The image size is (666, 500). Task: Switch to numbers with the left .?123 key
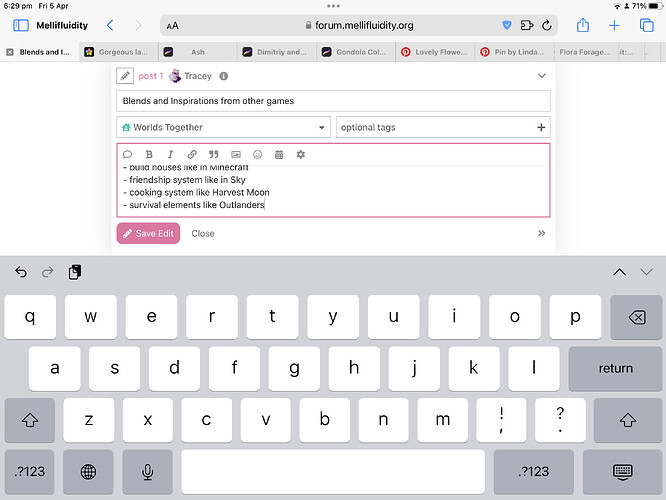pos(29,472)
